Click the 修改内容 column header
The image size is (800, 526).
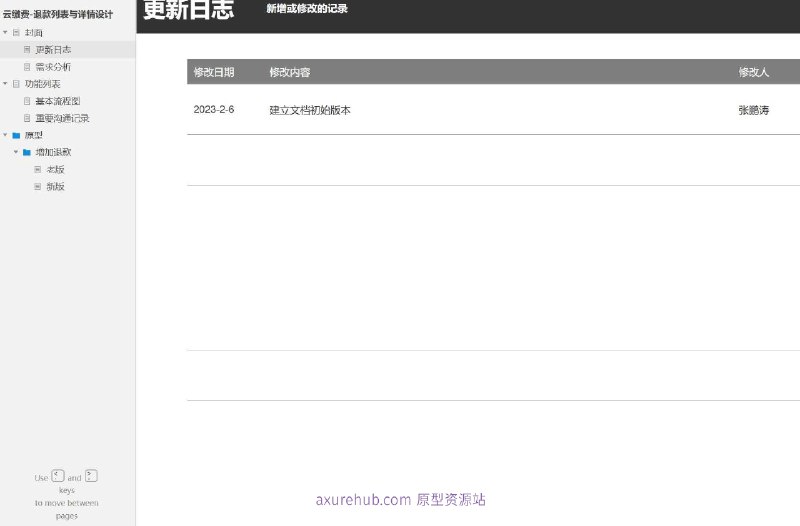click(290, 72)
